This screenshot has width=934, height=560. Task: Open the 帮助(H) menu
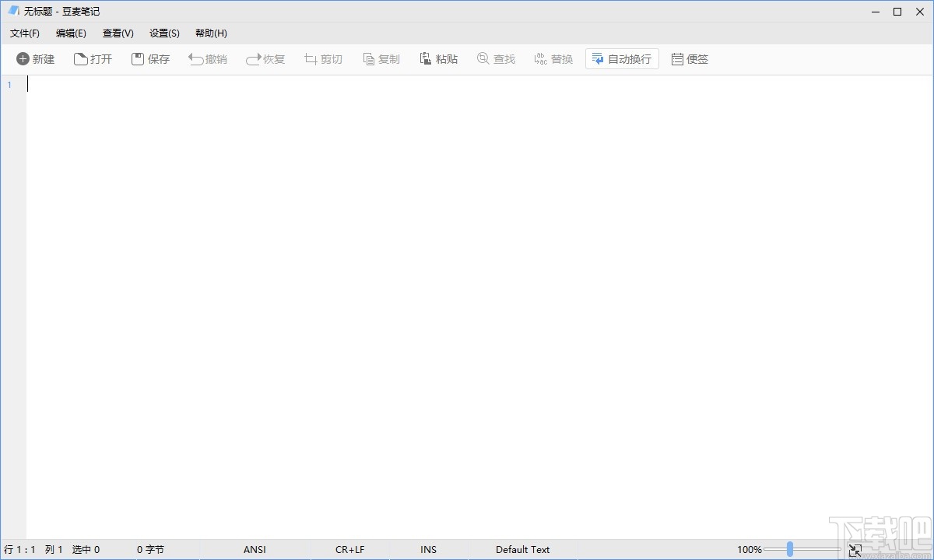pyautogui.click(x=211, y=33)
